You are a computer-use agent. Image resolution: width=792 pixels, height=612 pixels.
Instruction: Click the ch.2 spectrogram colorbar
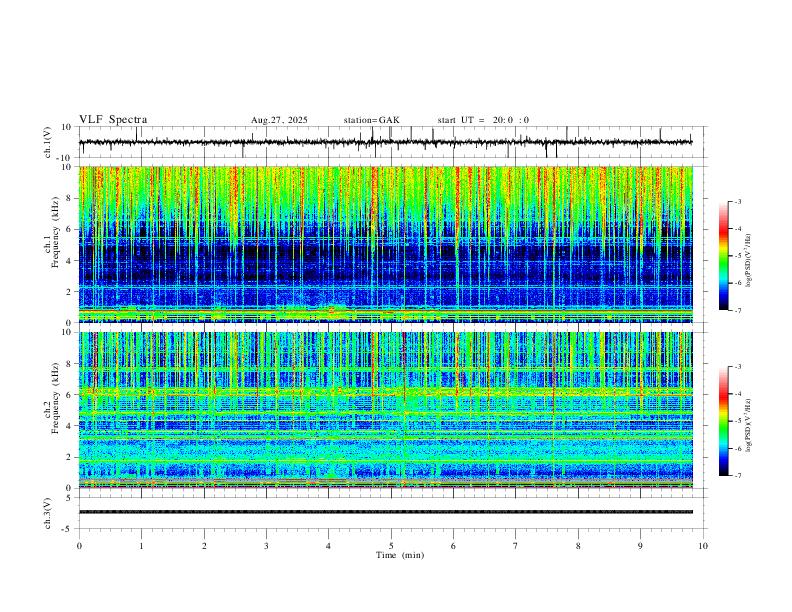click(x=723, y=421)
